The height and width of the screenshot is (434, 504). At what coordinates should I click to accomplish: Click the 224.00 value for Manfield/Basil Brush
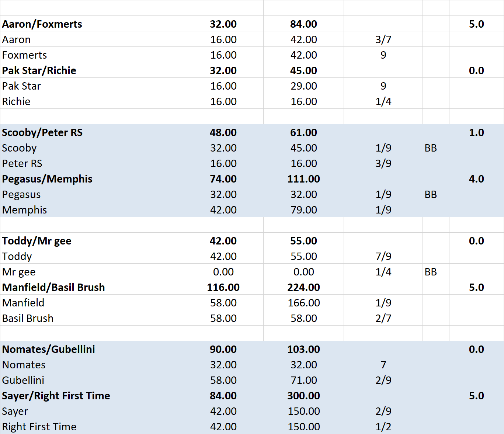303,287
